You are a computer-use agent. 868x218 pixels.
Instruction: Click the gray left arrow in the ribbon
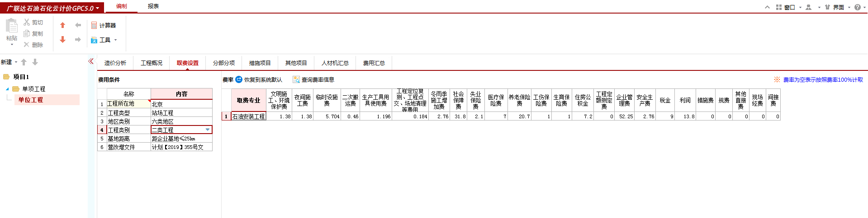pyautogui.click(x=78, y=25)
